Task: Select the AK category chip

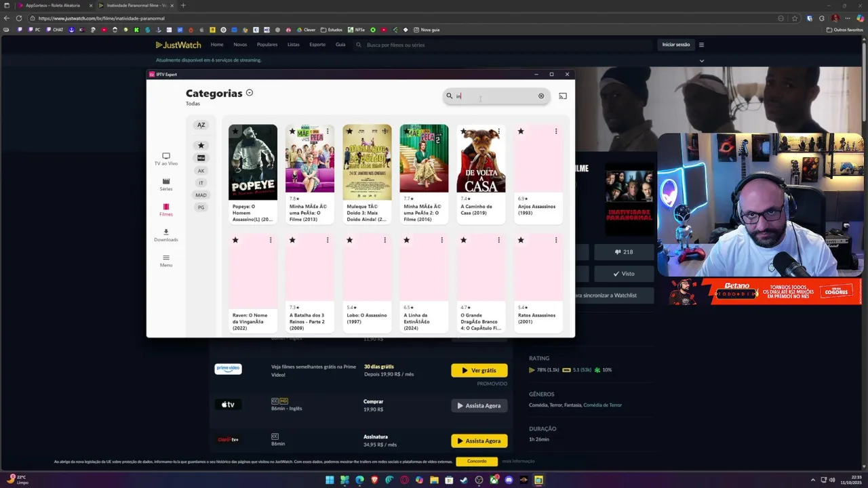Action: (201, 171)
